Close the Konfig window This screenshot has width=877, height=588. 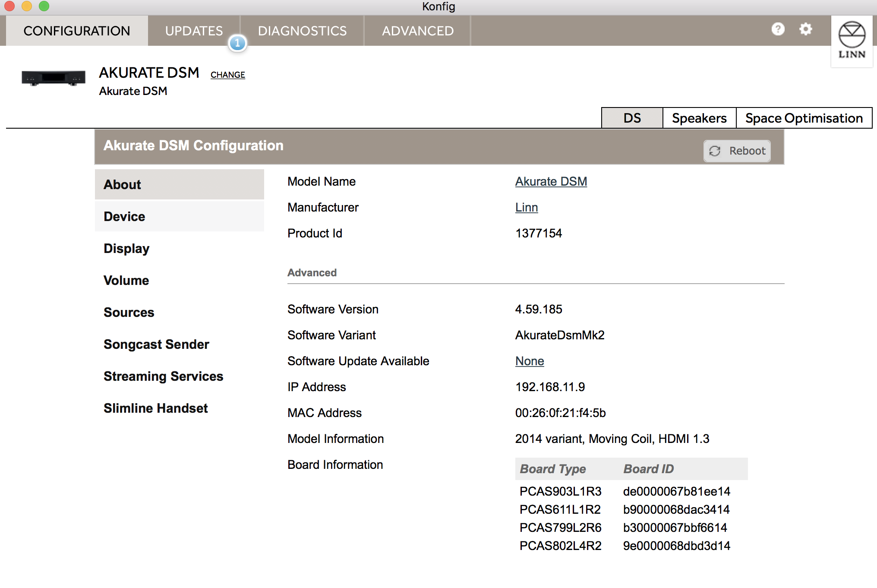coord(9,6)
